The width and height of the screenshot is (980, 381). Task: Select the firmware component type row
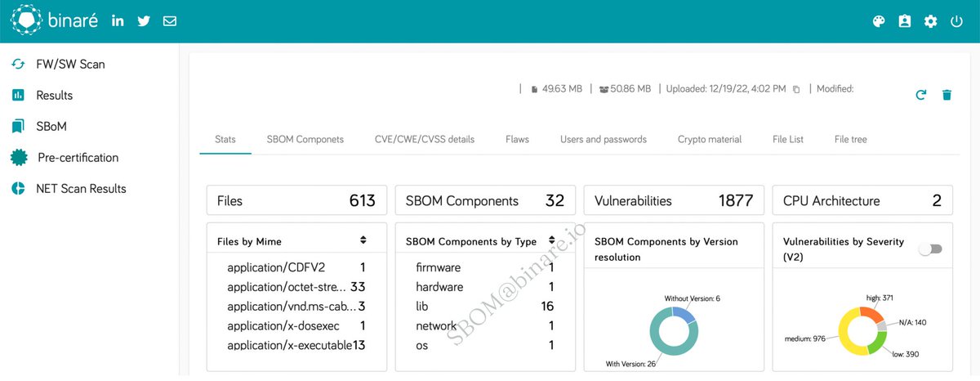486,267
